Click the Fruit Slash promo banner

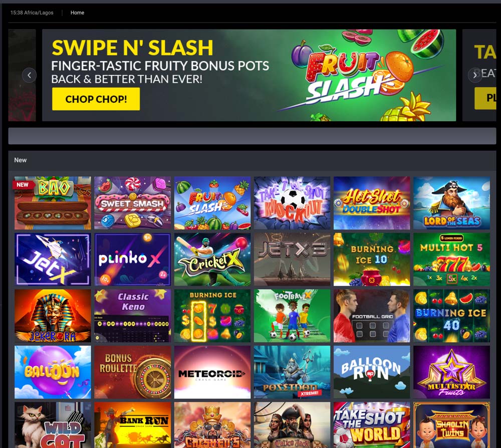pyautogui.click(x=249, y=75)
